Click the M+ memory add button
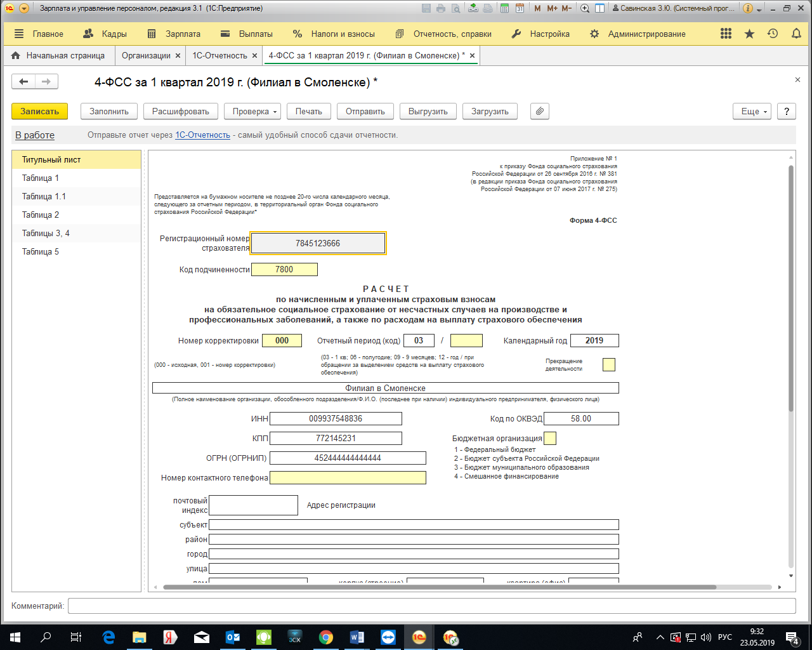Screen dimensions: 812x650 pos(552,8)
